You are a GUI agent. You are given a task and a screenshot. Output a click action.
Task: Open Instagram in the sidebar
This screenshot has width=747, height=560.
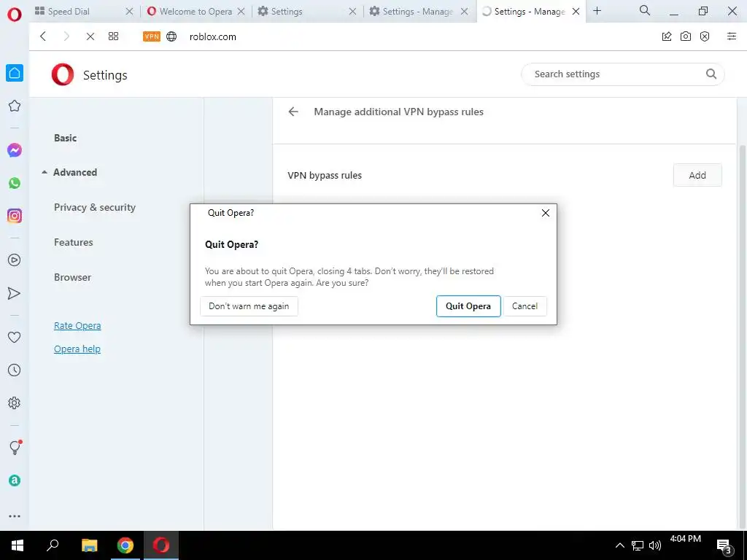coord(15,216)
